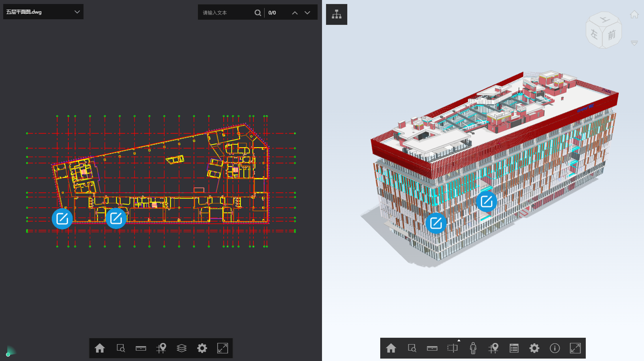The height and width of the screenshot is (361, 644).
Task: Show model information in 3D toolbar
Action: coord(555,348)
